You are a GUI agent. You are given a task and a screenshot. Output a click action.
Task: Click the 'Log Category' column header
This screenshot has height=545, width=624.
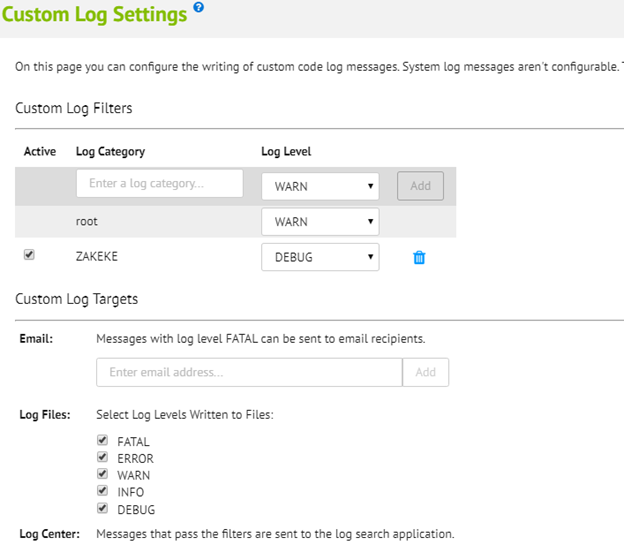point(110,152)
